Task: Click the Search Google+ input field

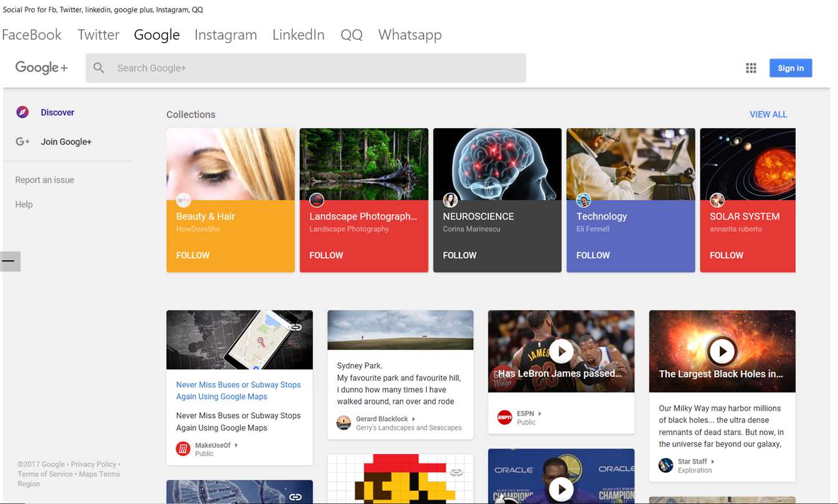Action: [x=306, y=68]
